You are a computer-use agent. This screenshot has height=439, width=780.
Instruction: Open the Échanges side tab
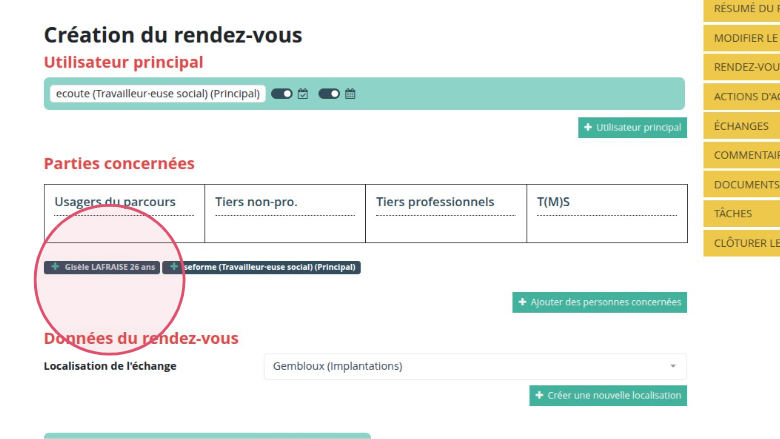coord(742,126)
